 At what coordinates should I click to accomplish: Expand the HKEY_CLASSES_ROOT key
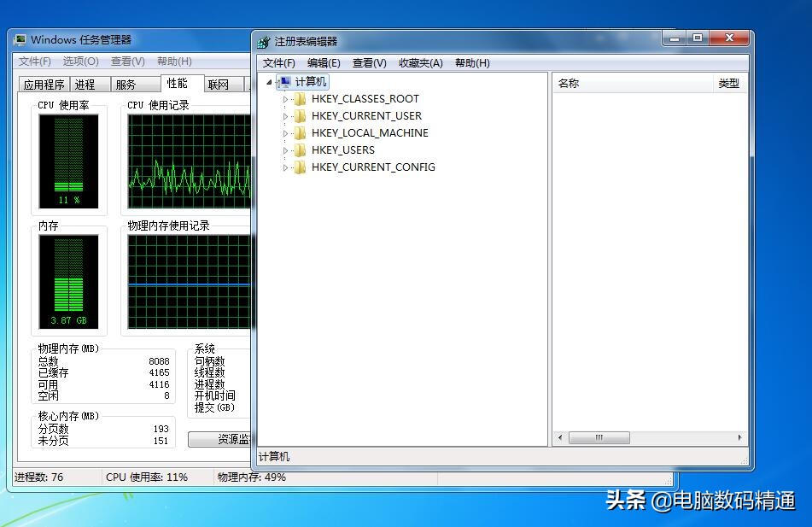[285, 99]
